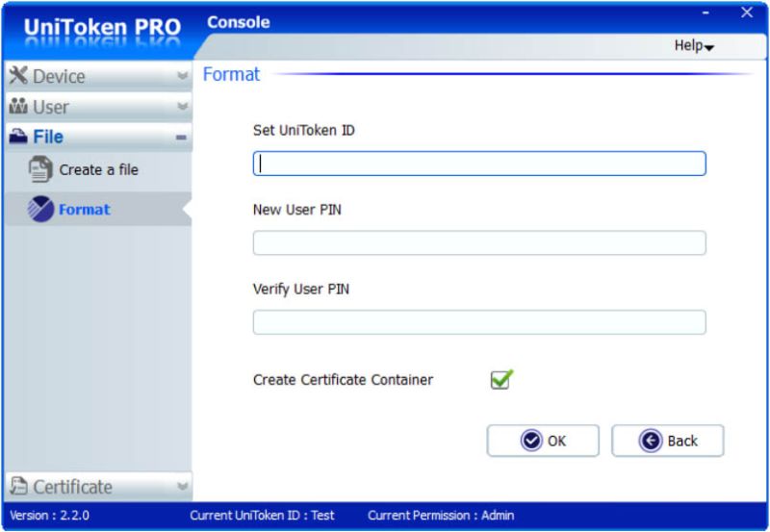Select the Format menu entry
770x532 pixels.
click(98, 209)
